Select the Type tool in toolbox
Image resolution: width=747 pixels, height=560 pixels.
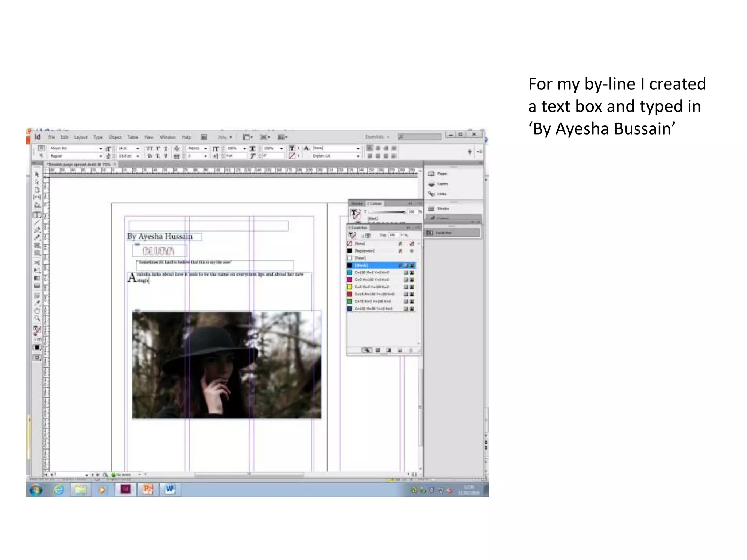coord(37,215)
